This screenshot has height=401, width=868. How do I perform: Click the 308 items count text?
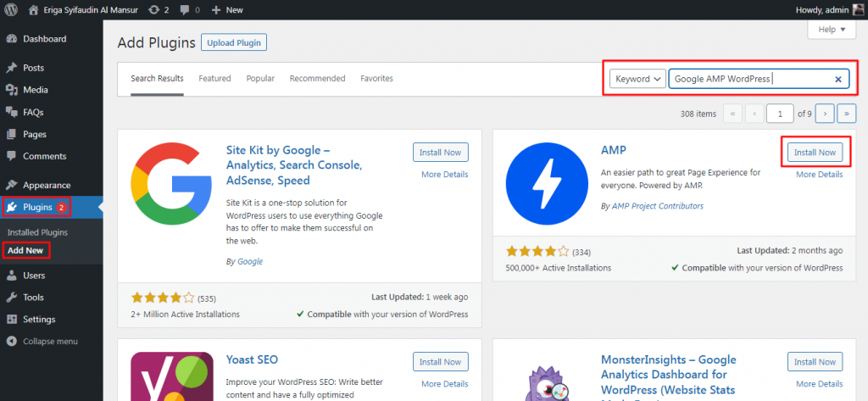pos(698,114)
